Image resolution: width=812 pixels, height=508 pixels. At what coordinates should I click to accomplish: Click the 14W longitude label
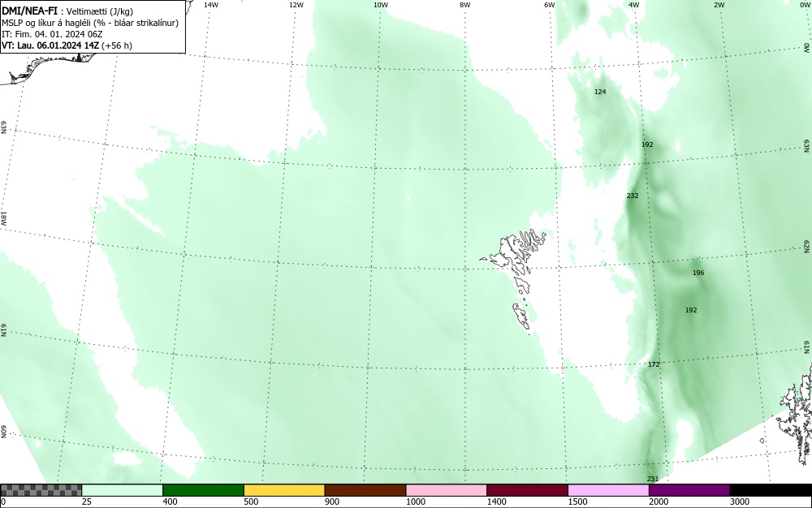tap(211, 5)
